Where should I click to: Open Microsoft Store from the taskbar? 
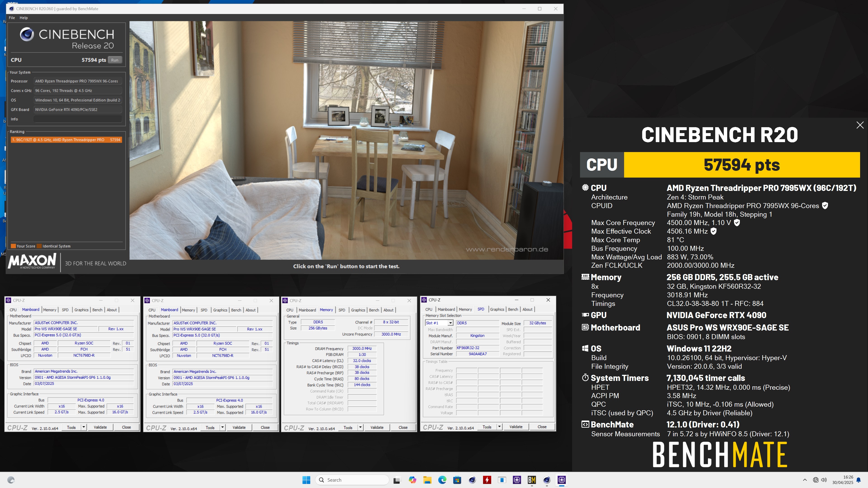[457, 480]
